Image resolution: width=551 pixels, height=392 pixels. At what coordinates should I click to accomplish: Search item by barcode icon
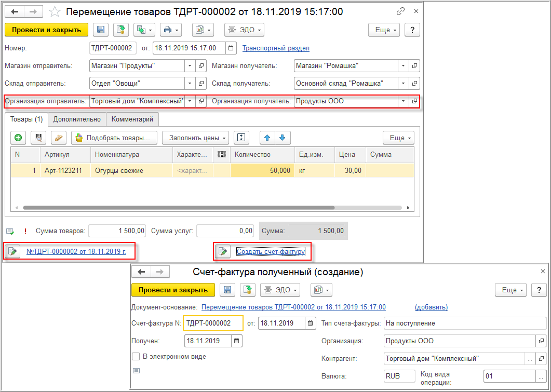point(38,138)
